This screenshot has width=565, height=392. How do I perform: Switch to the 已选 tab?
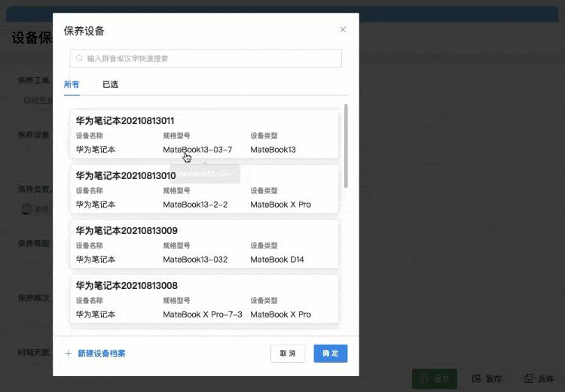(110, 84)
